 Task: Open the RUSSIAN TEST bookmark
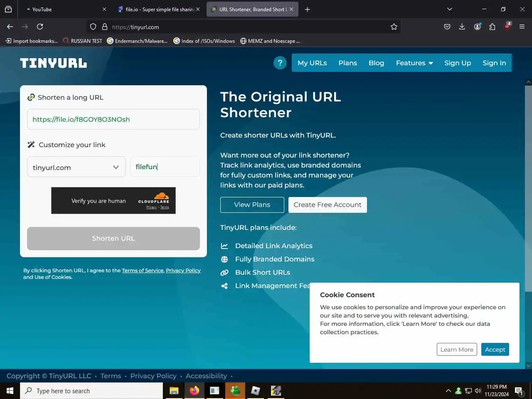click(x=82, y=41)
